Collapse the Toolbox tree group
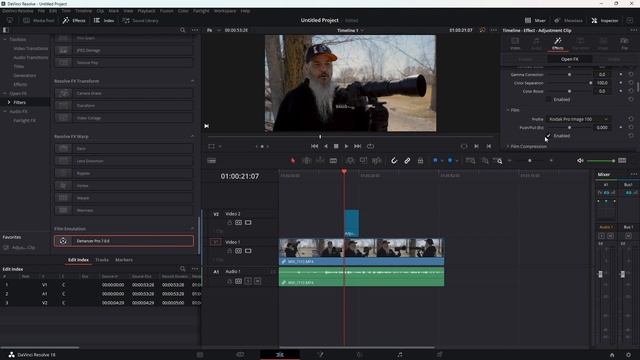The height and width of the screenshot is (360, 640). (5, 40)
